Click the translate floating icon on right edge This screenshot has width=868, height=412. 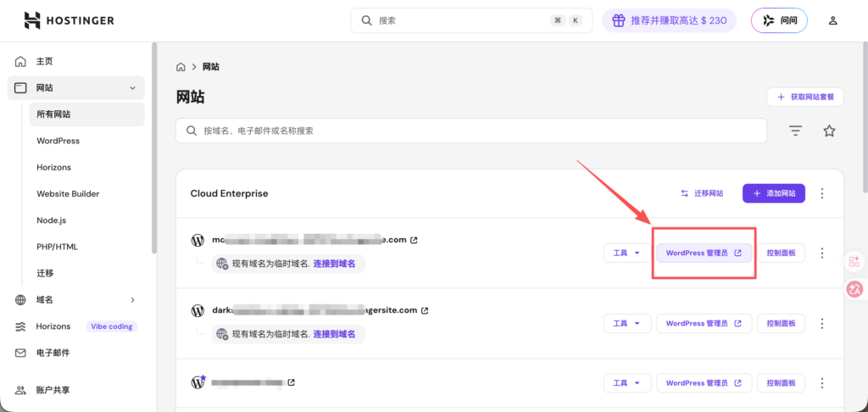coord(854,288)
